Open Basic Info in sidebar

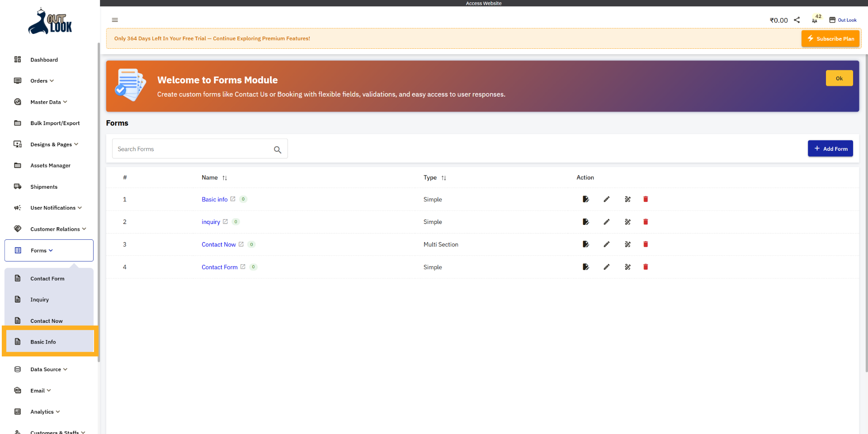click(43, 342)
